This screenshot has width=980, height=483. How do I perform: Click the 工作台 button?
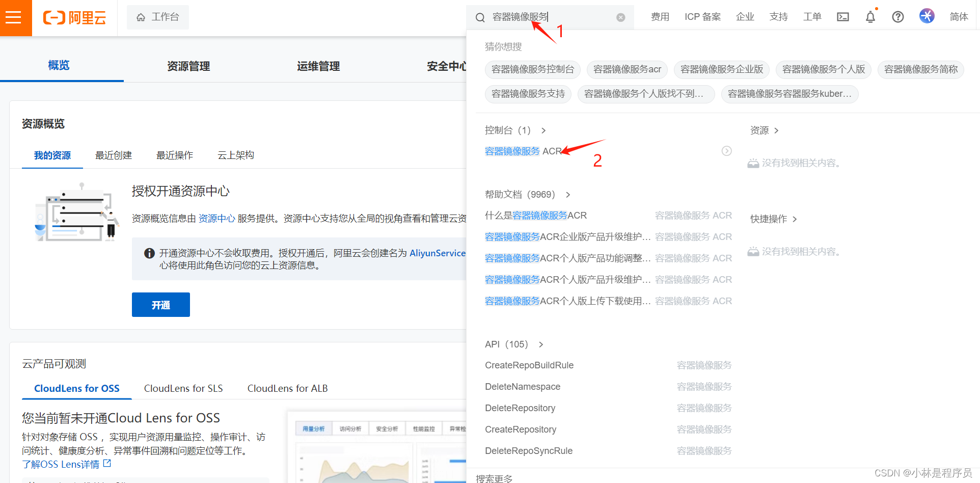158,17
